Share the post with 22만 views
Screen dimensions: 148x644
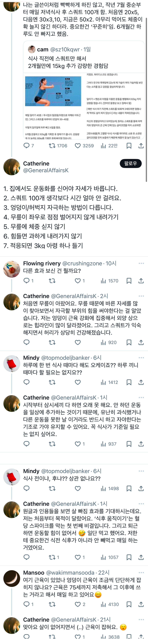tap(141, 145)
